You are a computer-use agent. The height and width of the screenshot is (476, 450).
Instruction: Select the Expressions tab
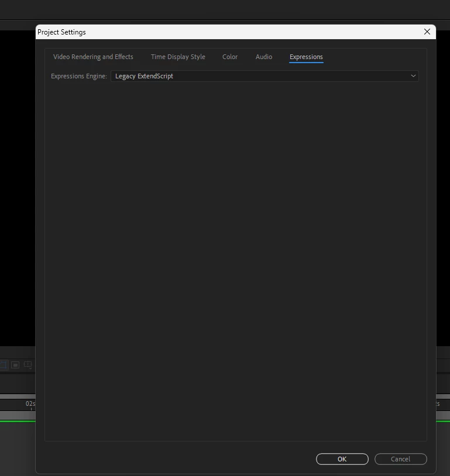pos(306,57)
